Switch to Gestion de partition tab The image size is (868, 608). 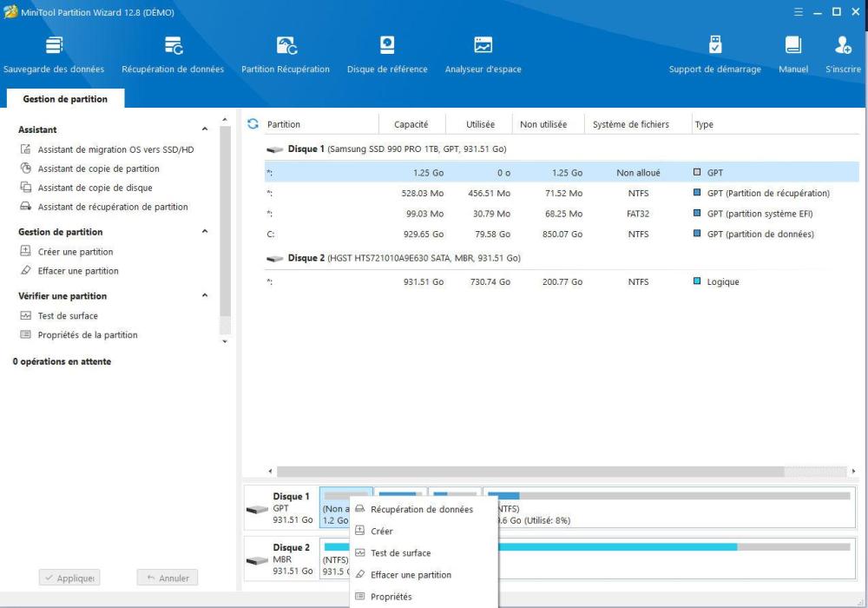[x=65, y=99]
